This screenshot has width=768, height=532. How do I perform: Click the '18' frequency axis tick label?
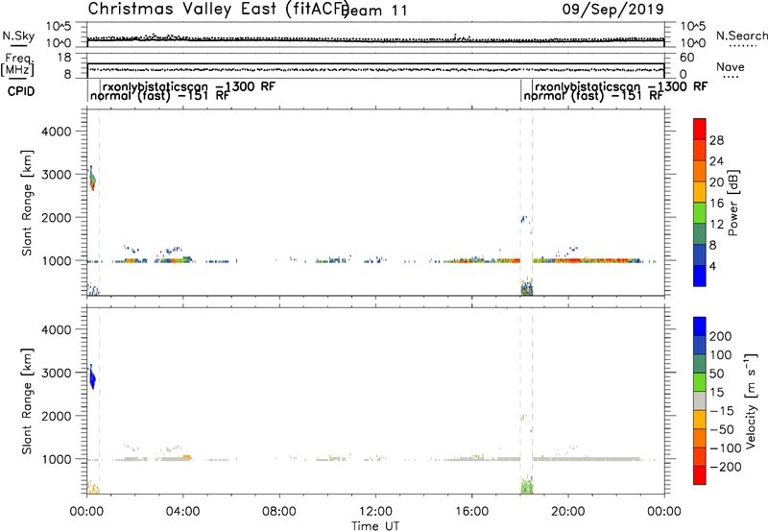(x=64, y=58)
